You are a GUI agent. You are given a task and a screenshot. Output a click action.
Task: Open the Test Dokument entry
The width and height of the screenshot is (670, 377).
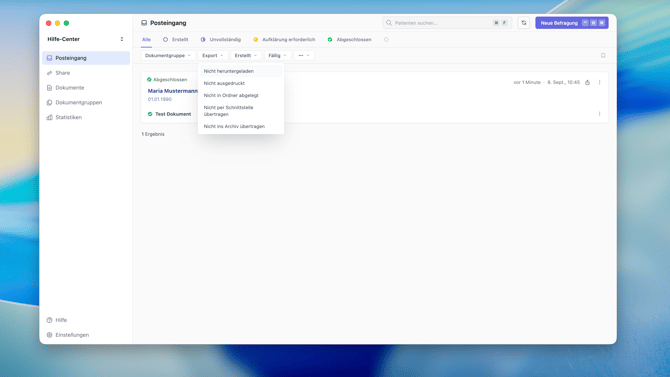(173, 114)
